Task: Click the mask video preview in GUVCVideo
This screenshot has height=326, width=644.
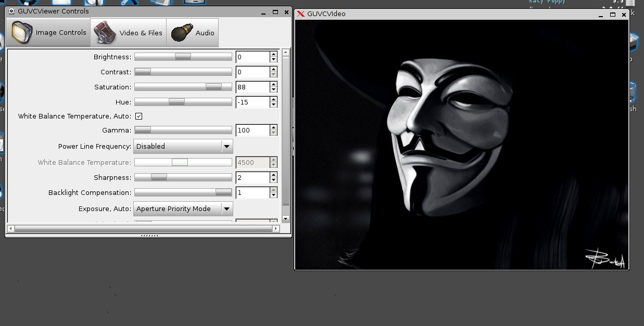Action: (x=461, y=145)
